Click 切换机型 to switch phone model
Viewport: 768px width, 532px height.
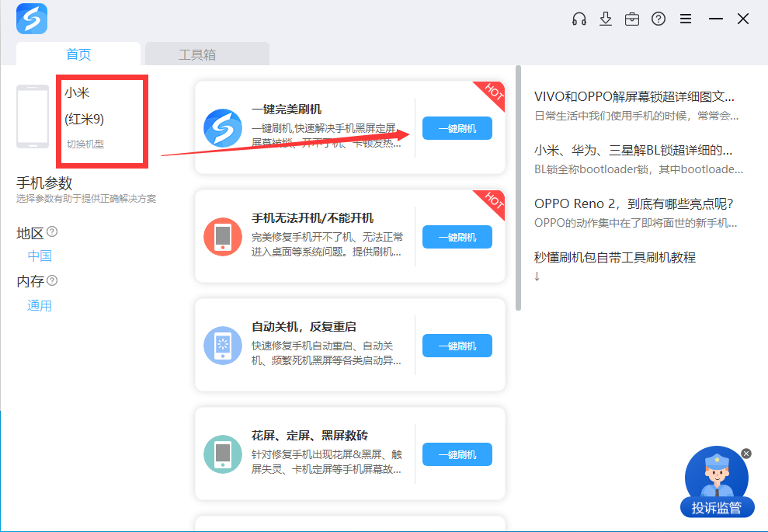tap(85, 144)
